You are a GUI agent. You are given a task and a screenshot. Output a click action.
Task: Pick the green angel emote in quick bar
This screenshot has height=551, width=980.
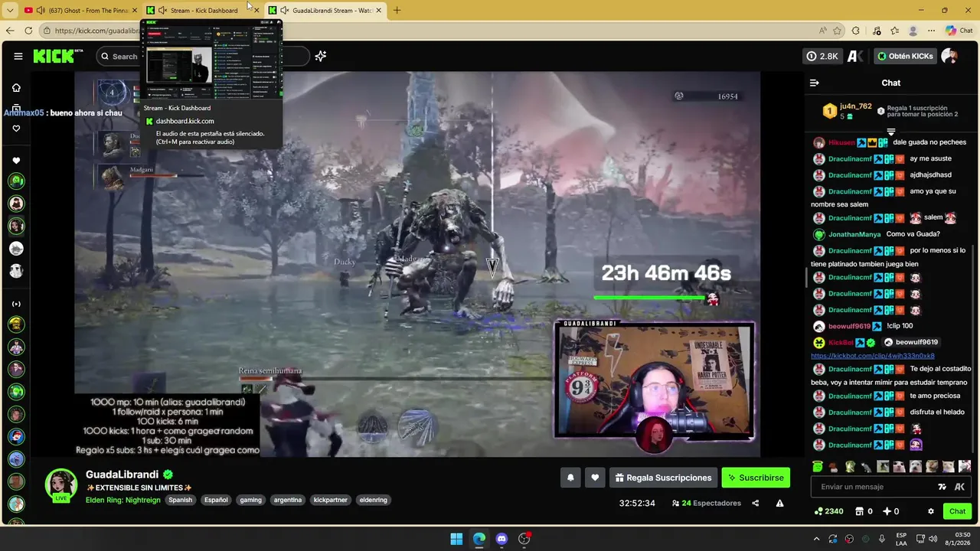point(818,466)
